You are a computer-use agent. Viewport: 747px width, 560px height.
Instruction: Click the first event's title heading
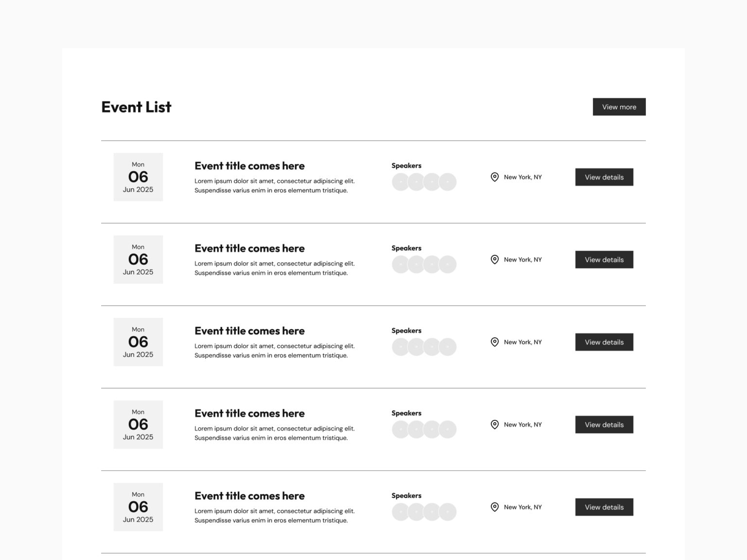coord(249,166)
